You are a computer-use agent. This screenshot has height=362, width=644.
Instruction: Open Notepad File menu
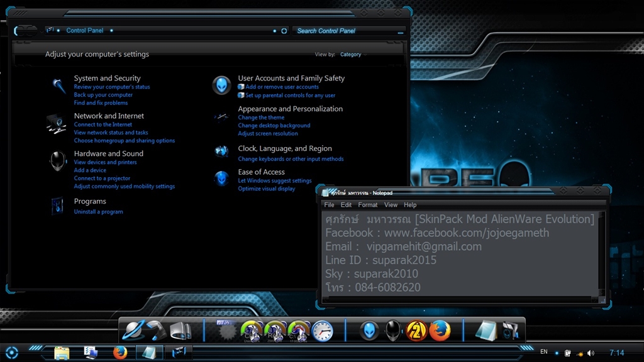(x=329, y=205)
